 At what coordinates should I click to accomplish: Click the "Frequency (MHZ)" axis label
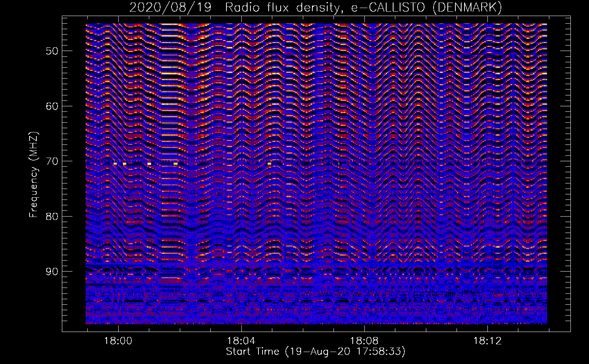33,175
